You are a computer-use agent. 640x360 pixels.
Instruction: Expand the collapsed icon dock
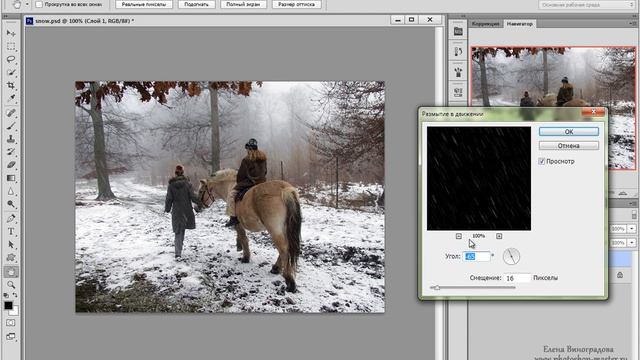point(462,16)
